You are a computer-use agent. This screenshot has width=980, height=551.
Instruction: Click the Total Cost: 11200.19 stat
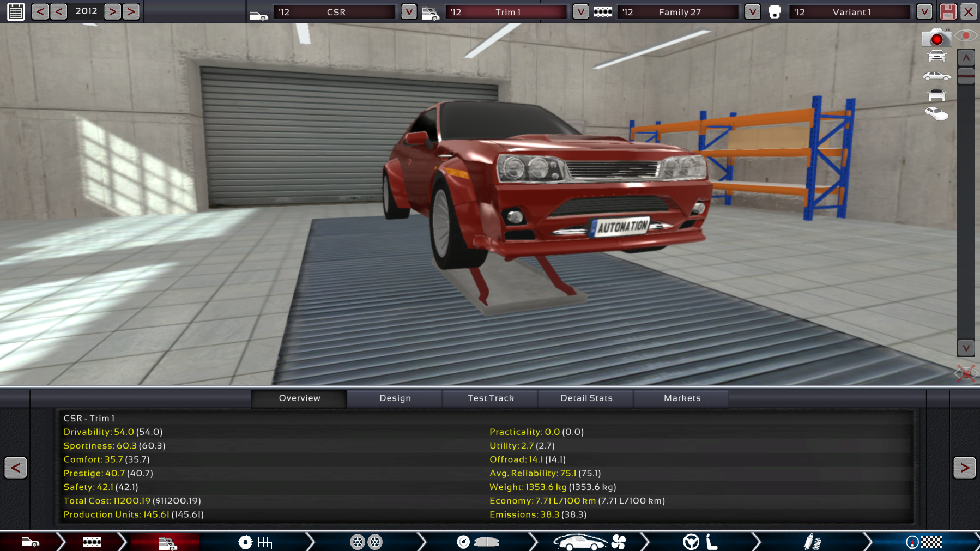[x=132, y=501]
